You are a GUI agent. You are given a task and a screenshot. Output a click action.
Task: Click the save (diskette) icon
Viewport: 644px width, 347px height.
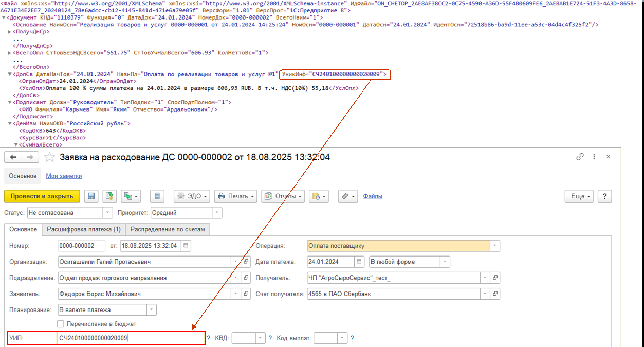click(x=91, y=196)
